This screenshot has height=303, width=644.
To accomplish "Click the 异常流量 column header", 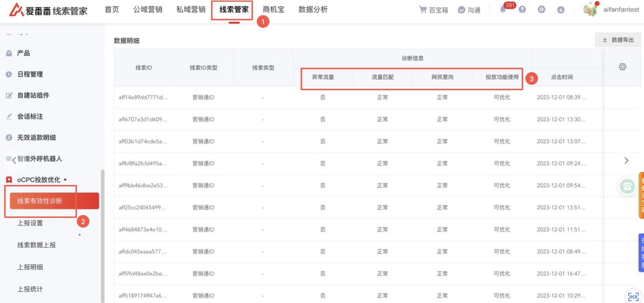I will [x=323, y=77].
